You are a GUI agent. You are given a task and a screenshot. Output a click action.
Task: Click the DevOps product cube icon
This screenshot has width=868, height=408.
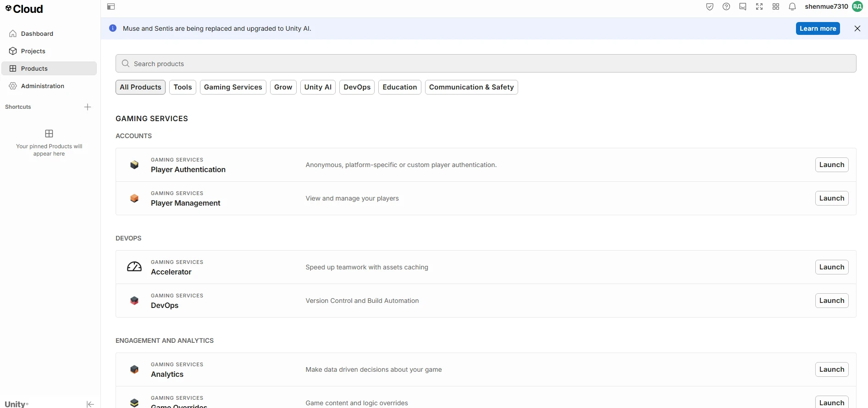point(134,301)
